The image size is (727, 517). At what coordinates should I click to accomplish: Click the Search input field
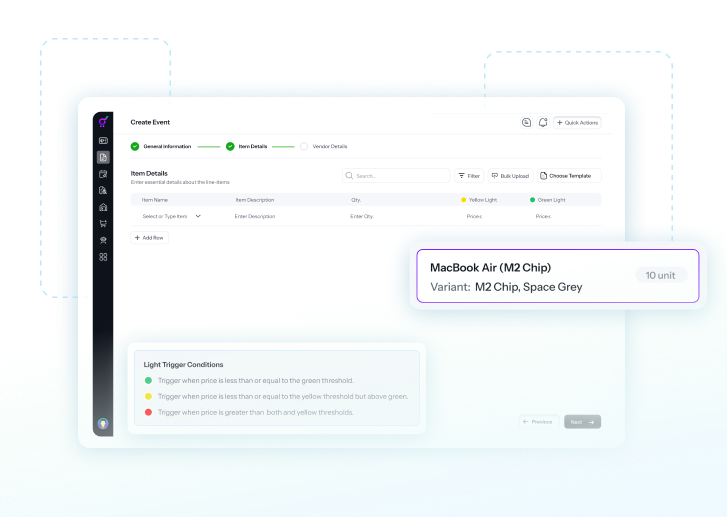tap(396, 175)
